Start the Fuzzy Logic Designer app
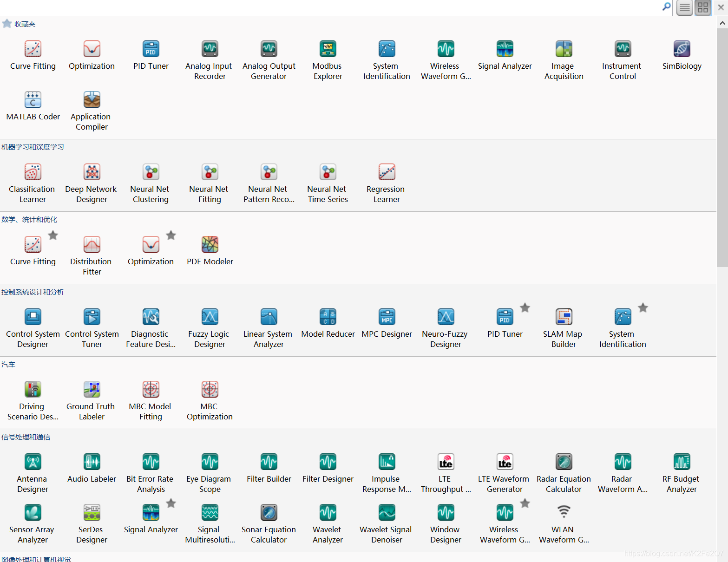The height and width of the screenshot is (562, 728). [210, 317]
